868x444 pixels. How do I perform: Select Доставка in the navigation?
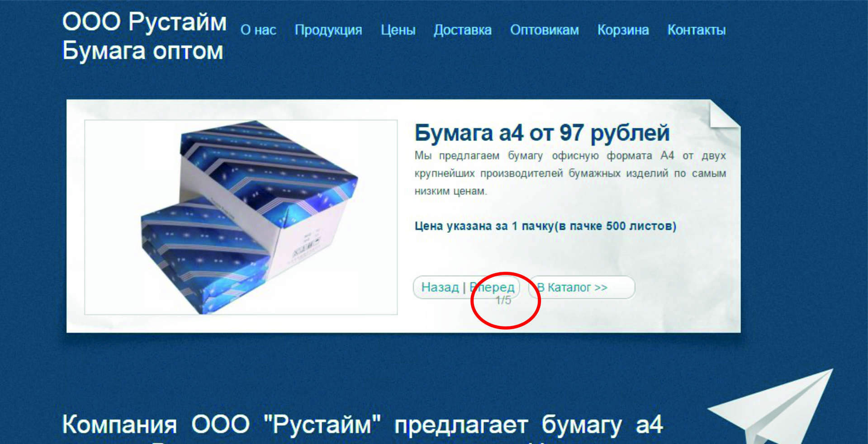(463, 30)
